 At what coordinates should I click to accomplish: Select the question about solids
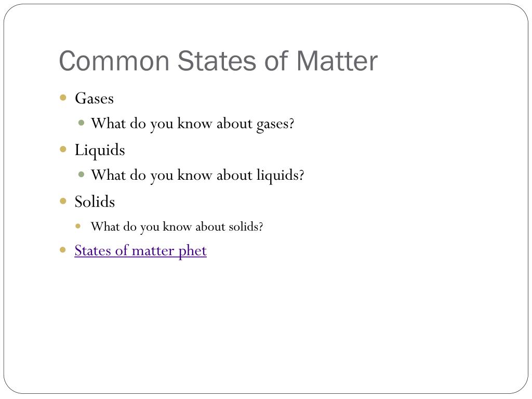click(x=177, y=227)
